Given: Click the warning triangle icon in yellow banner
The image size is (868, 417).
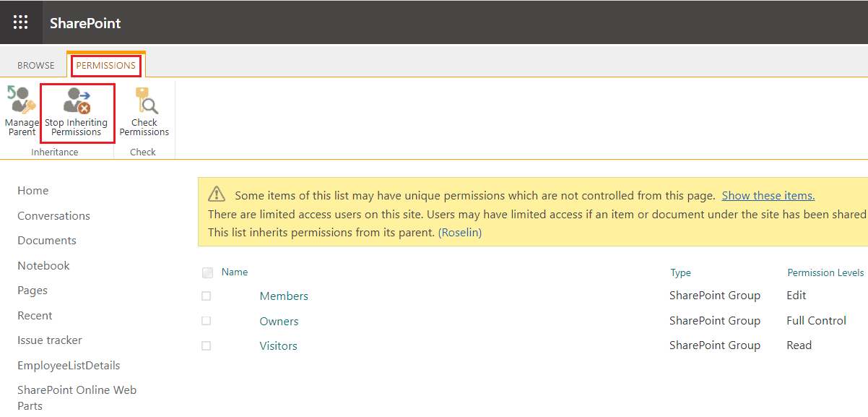Looking at the screenshot, I should [x=217, y=194].
